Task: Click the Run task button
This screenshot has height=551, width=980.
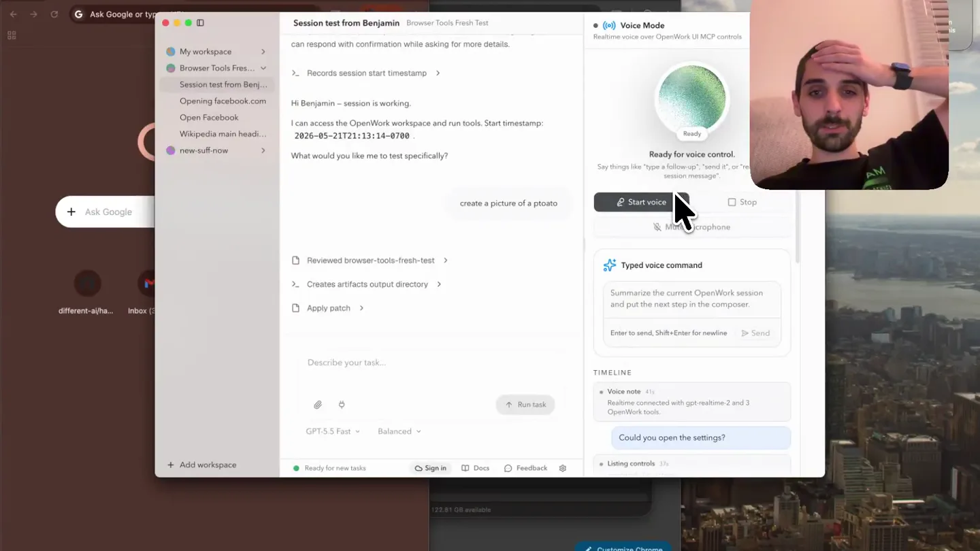Action: 525,405
